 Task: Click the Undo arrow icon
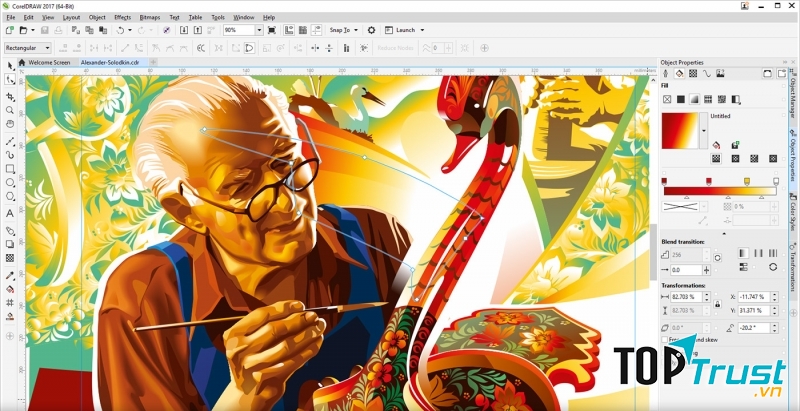point(120,30)
